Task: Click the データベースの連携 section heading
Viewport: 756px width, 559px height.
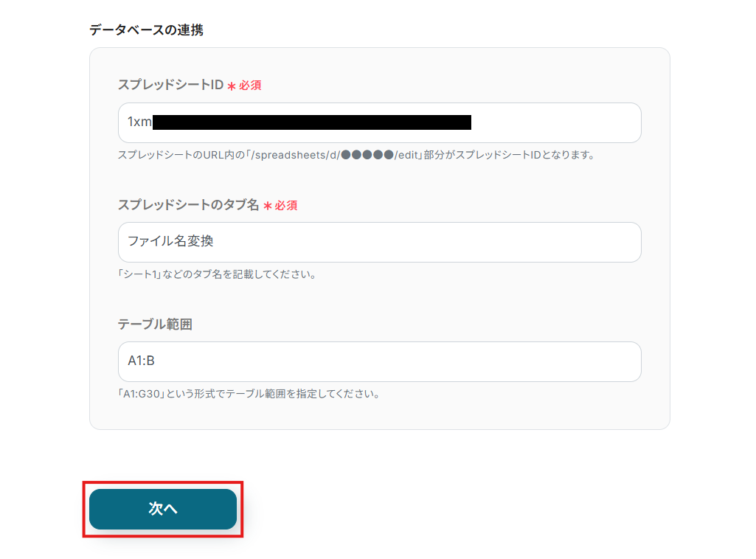Action: 146,30
